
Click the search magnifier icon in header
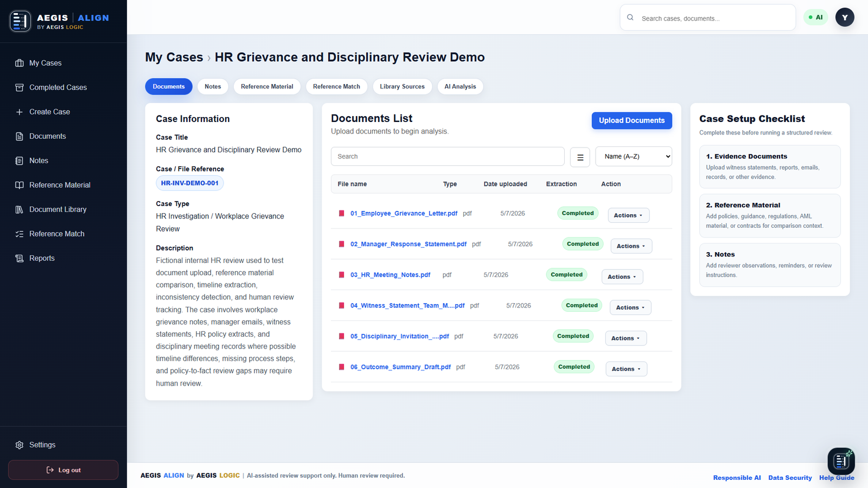point(630,17)
